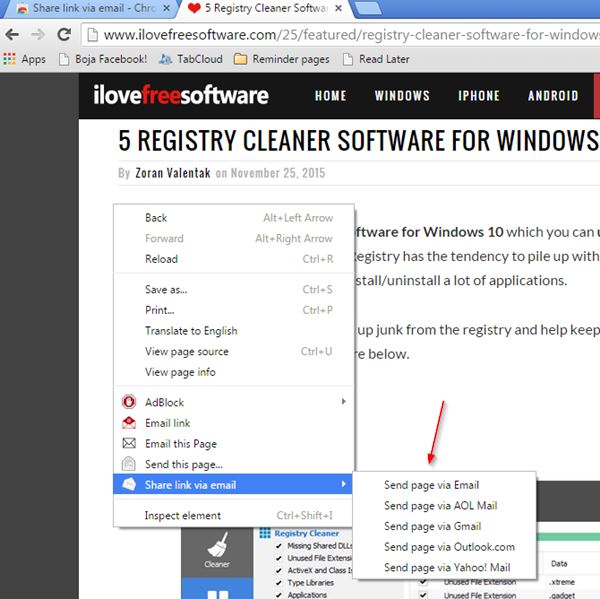Screen dimensions: 600x599
Task: Select Send page via Outlook.com
Action: coord(445,547)
